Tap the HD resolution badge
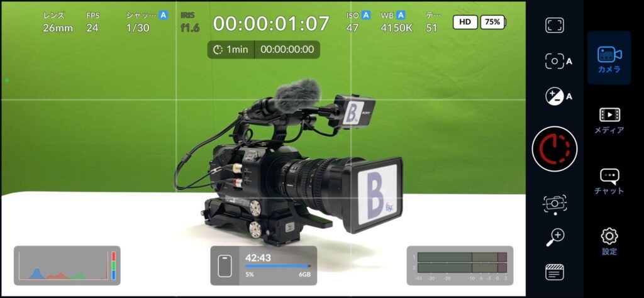This screenshot has width=644, height=298. 465,22
